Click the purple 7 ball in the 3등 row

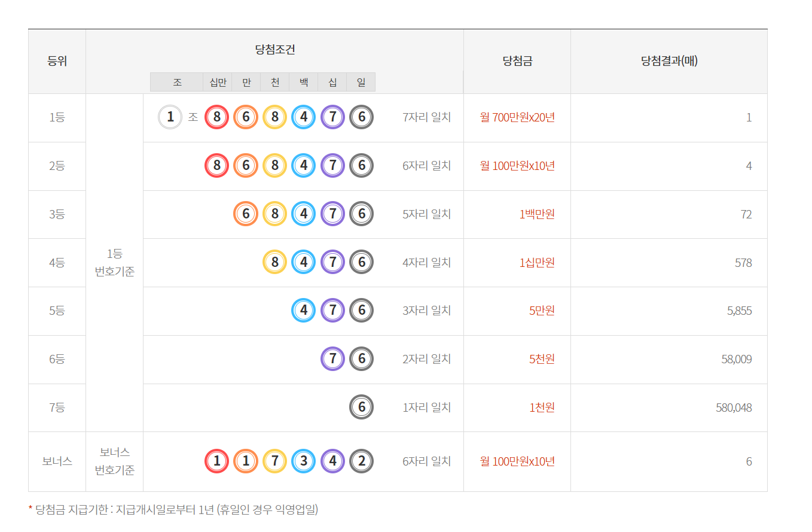point(333,214)
